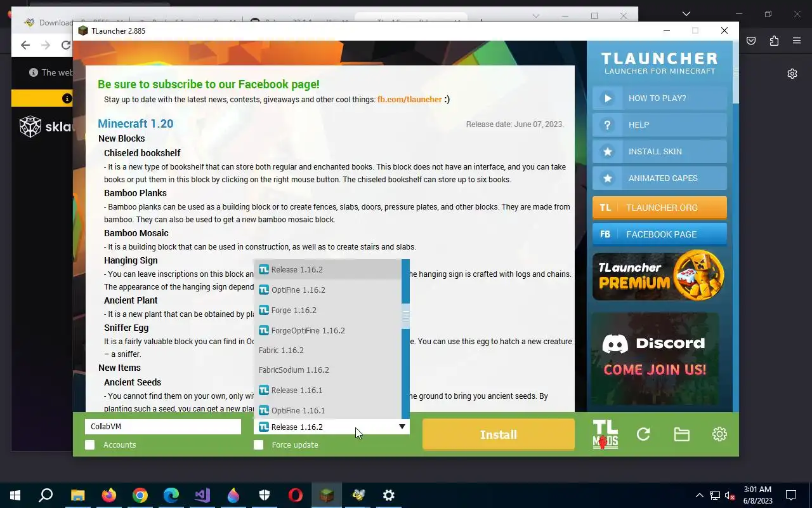
Task: Click the FB icon on Facebook Page button
Action: (x=605, y=234)
